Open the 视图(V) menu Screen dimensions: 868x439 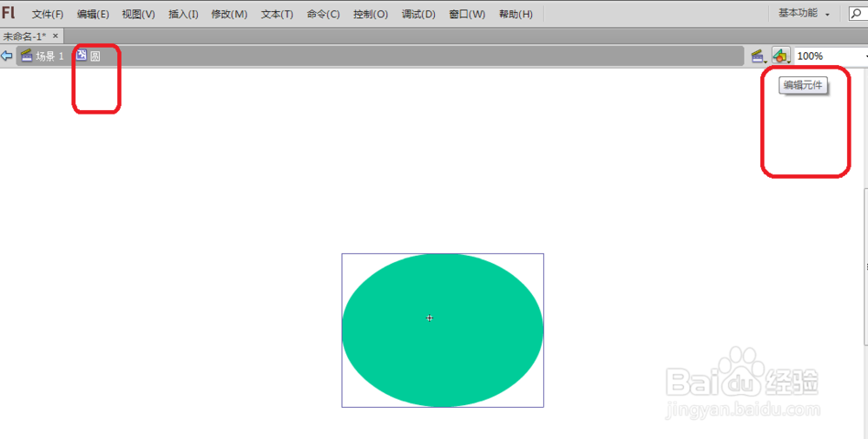pyautogui.click(x=138, y=15)
